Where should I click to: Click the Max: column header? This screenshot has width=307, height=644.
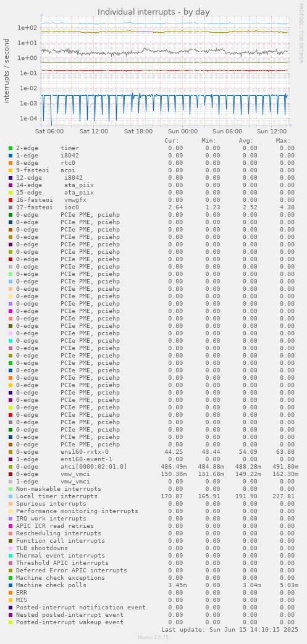pyautogui.click(x=285, y=140)
